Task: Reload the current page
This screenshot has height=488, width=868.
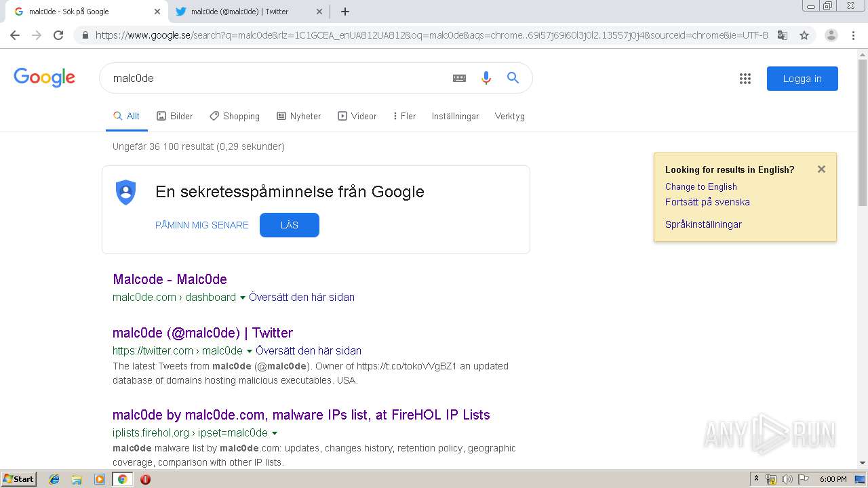Action: pyautogui.click(x=58, y=35)
